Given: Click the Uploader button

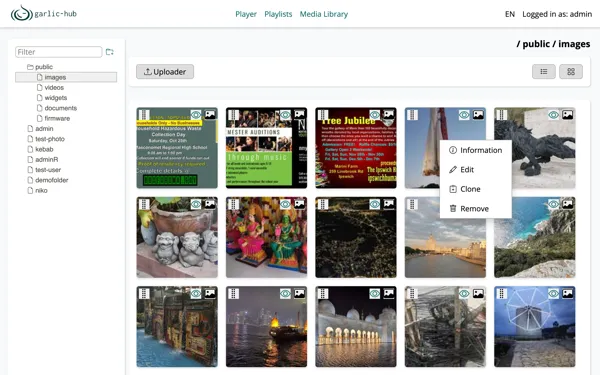Looking at the screenshot, I should (x=165, y=72).
